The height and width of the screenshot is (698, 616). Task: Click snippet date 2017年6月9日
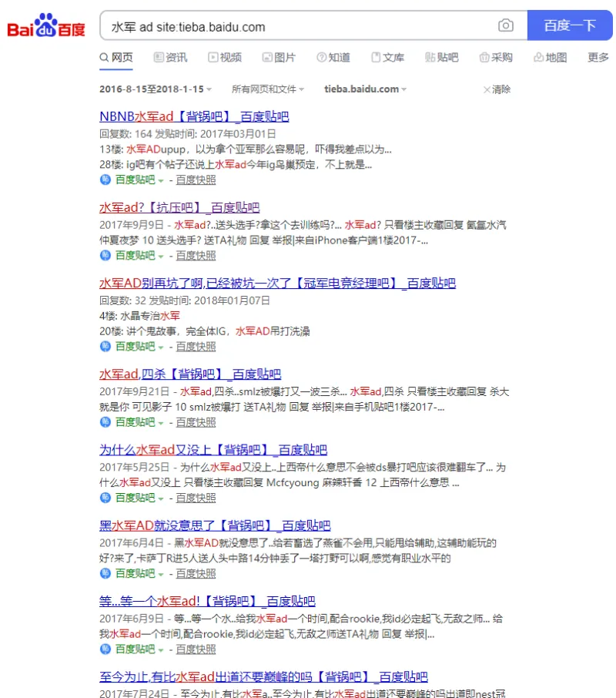131,619
